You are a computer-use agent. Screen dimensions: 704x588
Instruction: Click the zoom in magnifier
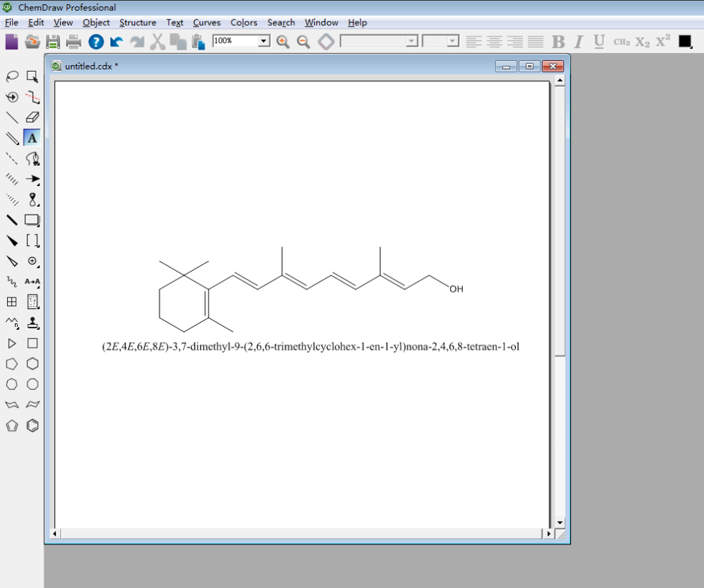(283, 41)
